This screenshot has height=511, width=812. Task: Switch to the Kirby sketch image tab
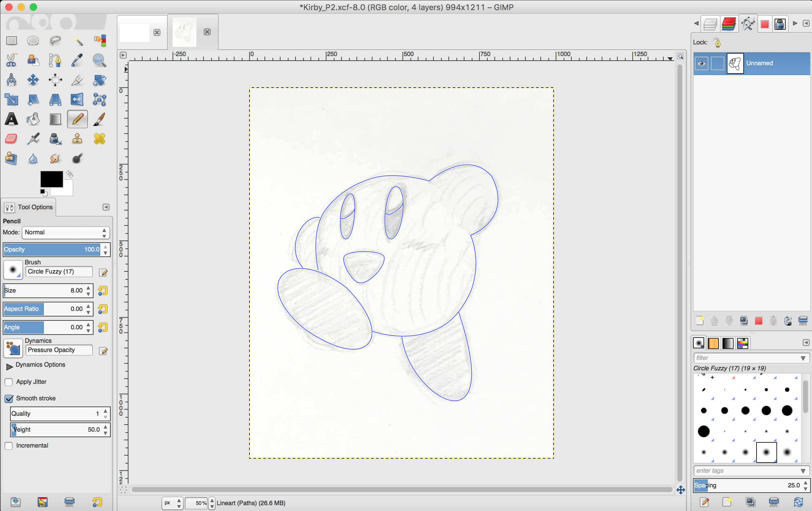pos(185,32)
